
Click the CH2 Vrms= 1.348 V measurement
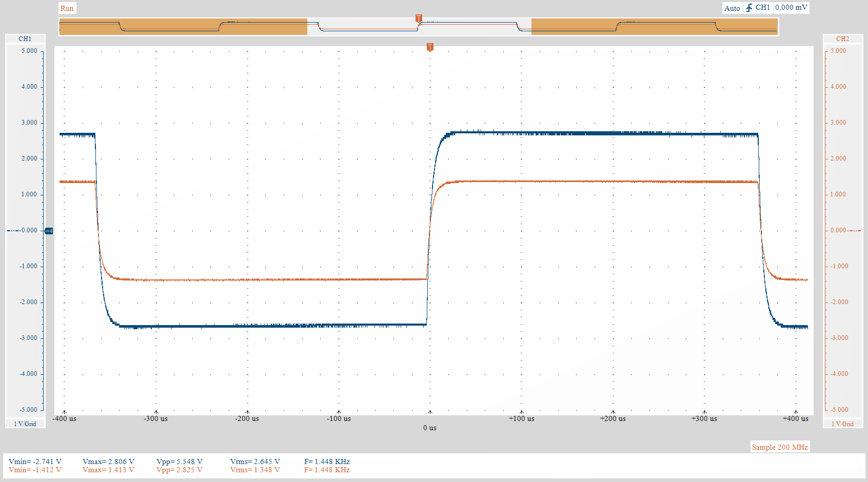click(x=255, y=470)
